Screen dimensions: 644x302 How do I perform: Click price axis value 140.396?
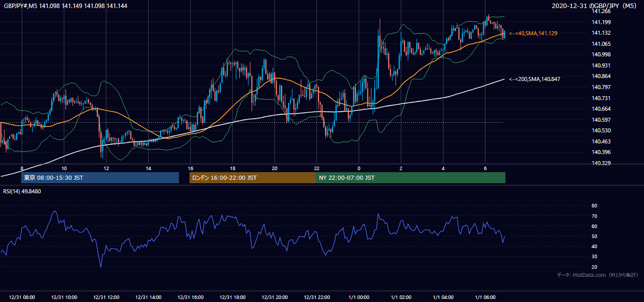coord(601,152)
